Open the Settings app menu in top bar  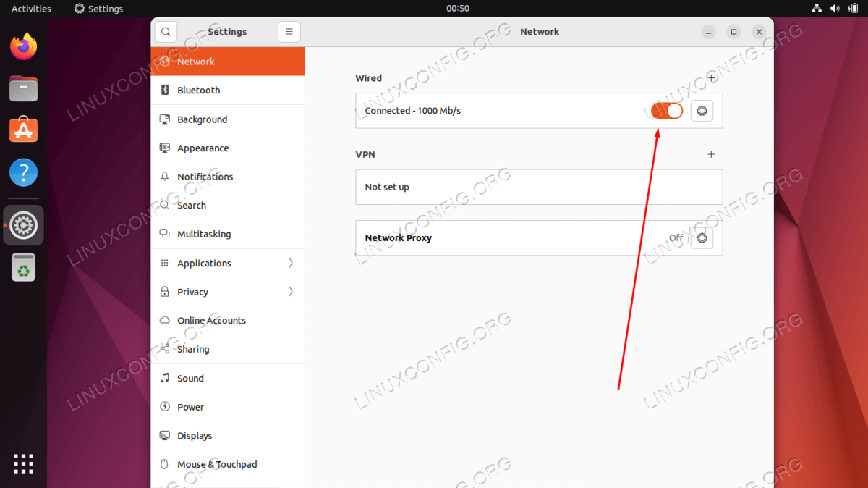(98, 9)
